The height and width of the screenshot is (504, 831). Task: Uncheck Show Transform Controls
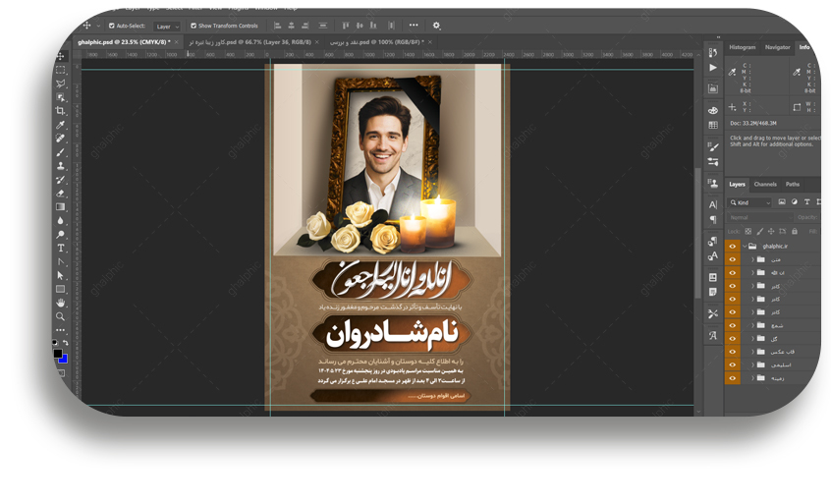tap(194, 26)
